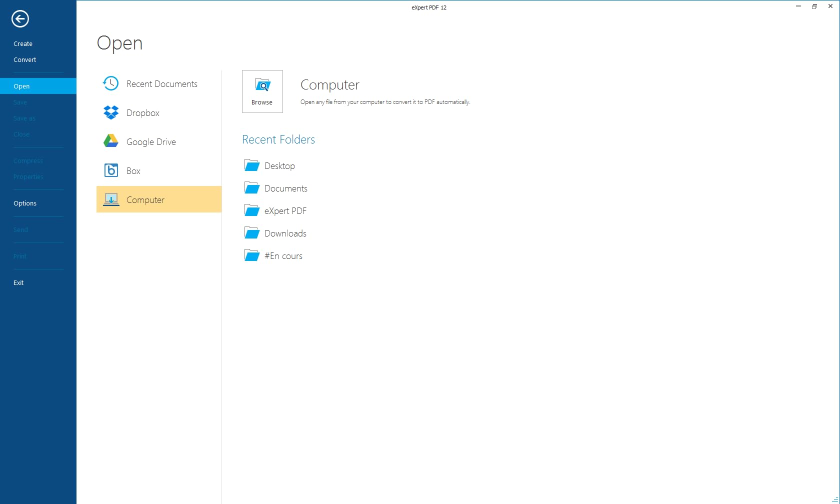Click the Downloads folder icon
The height and width of the screenshot is (504, 840).
point(251,233)
